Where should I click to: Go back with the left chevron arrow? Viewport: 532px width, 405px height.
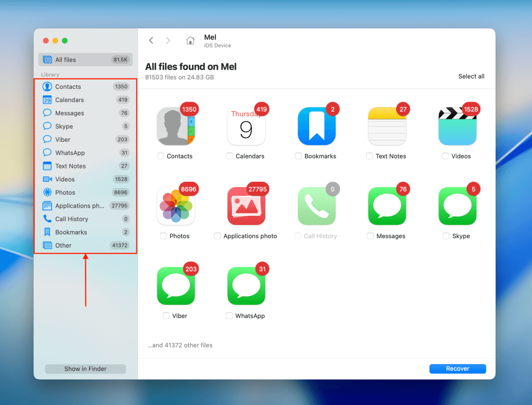click(x=151, y=41)
